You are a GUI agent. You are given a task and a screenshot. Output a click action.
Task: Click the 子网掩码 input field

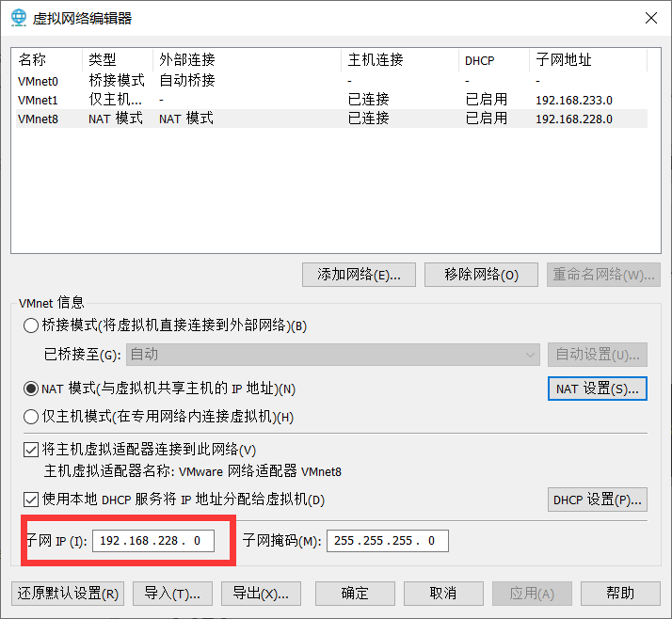click(x=388, y=541)
